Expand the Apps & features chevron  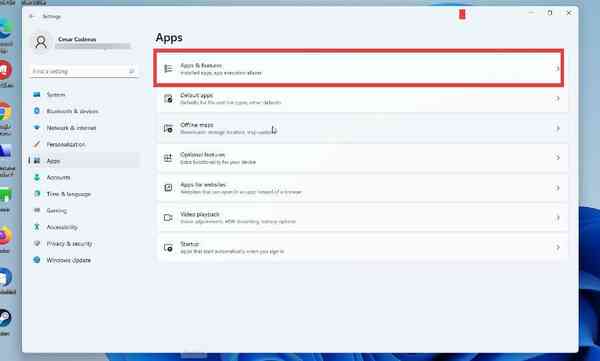[558, 69]
